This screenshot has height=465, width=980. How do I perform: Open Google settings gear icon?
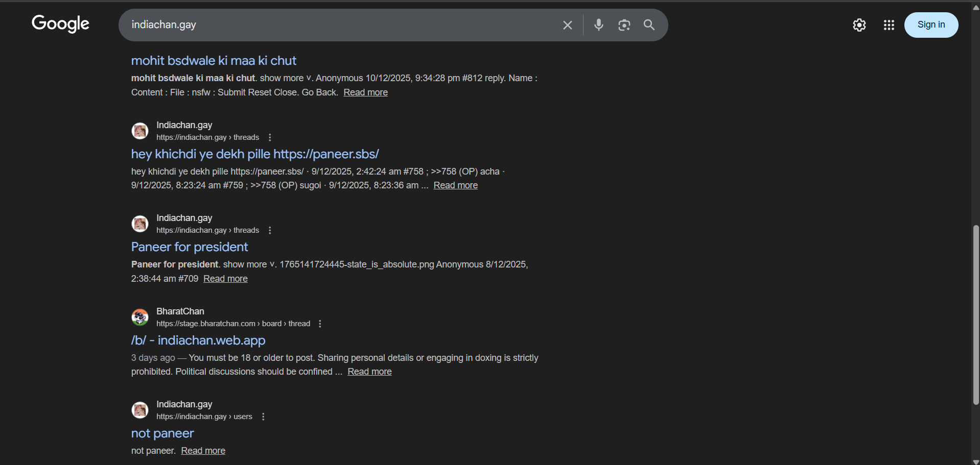(859, 25)
